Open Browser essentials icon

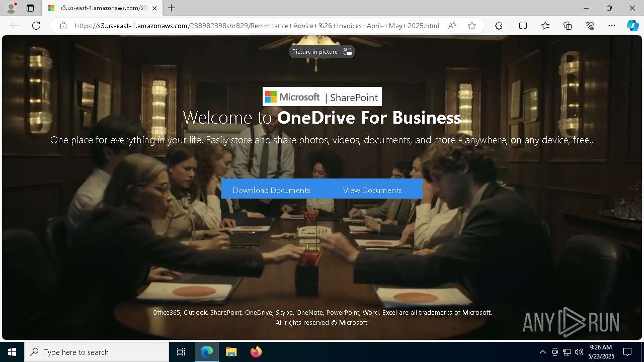pyautogui.click(x=590, y=26)
